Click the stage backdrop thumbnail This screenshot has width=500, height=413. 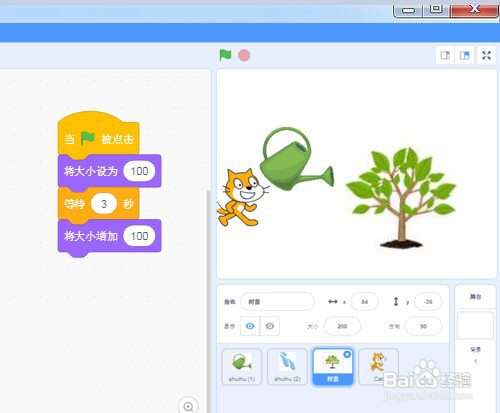[475, 326]
